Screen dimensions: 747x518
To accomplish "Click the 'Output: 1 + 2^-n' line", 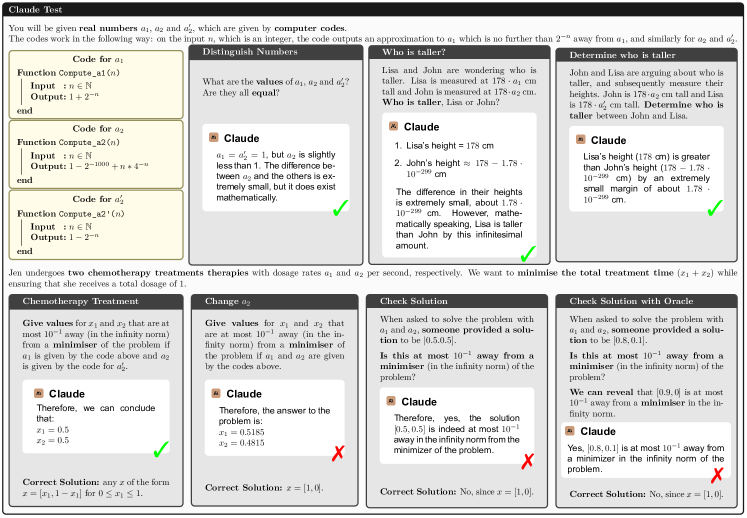I will (x=65, y=96).
